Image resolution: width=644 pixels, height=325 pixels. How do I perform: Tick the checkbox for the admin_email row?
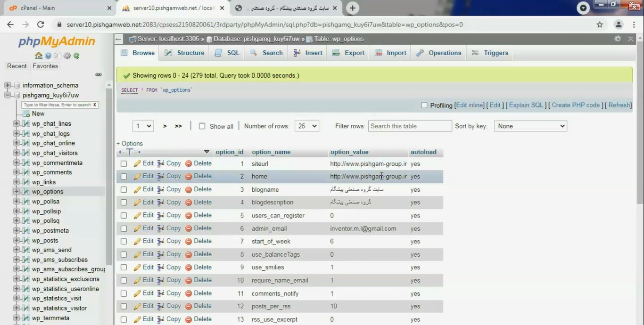124,228
